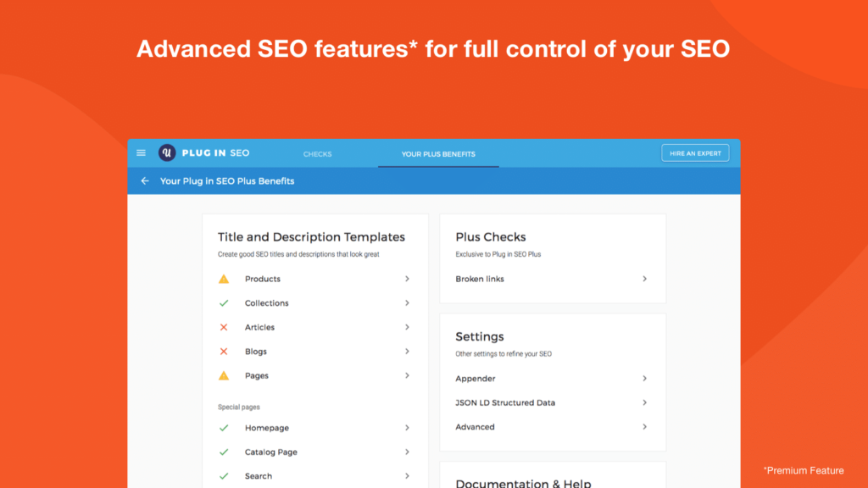Expand the Search row chevron
The image size is (868, 488).
(x=407, y=476)
